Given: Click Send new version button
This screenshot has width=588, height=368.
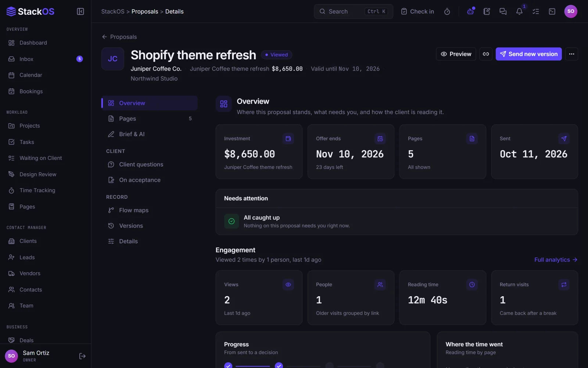Looking at the screenshot, I should (x=528, y=54).
